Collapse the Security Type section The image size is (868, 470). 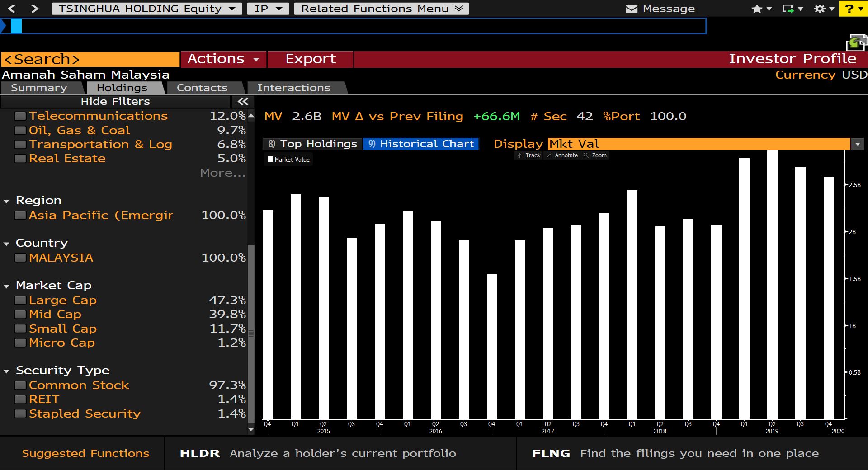pyautogui.click(x=6, y=371)
